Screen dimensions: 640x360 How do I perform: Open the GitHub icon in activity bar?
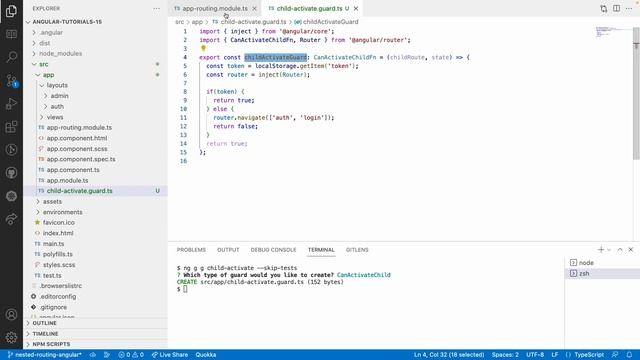tap(11, 173)
